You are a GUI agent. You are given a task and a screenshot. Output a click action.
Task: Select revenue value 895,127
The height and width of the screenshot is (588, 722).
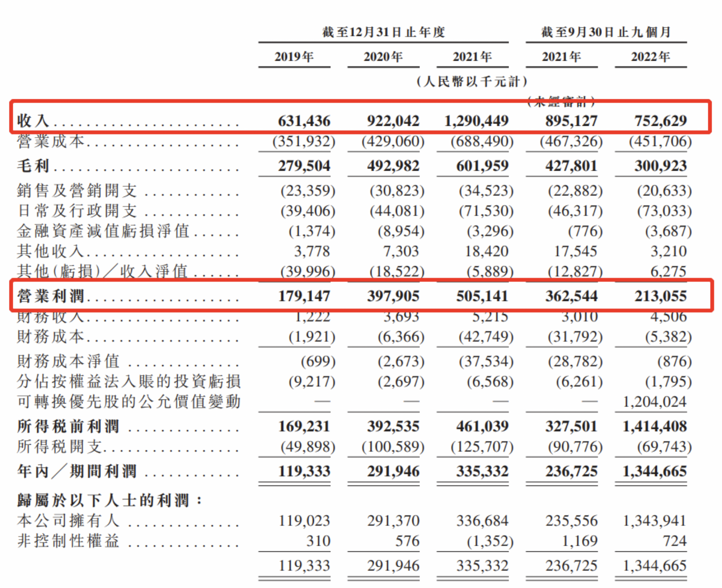pos(571,121)
